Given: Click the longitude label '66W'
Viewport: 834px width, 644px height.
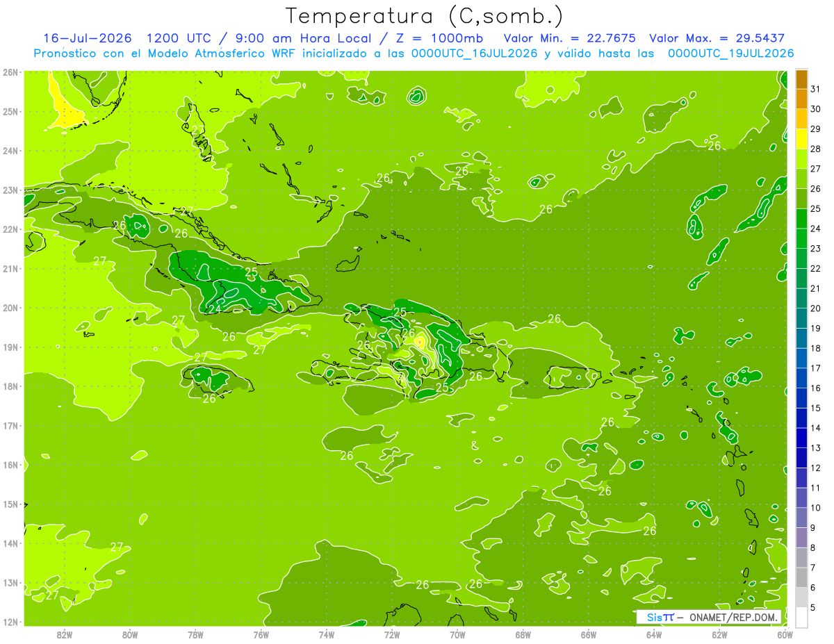Looking at the screenshot, I should click(x=589, y=634).
